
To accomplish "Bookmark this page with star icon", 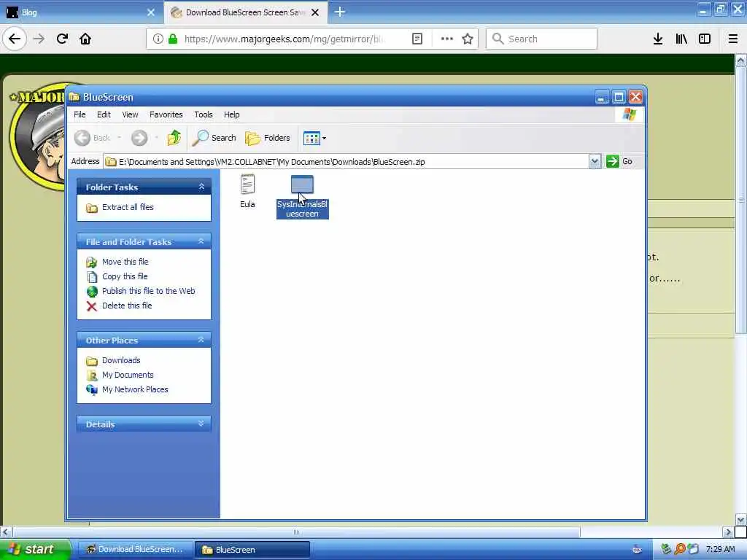I will [x=468, y=39].
